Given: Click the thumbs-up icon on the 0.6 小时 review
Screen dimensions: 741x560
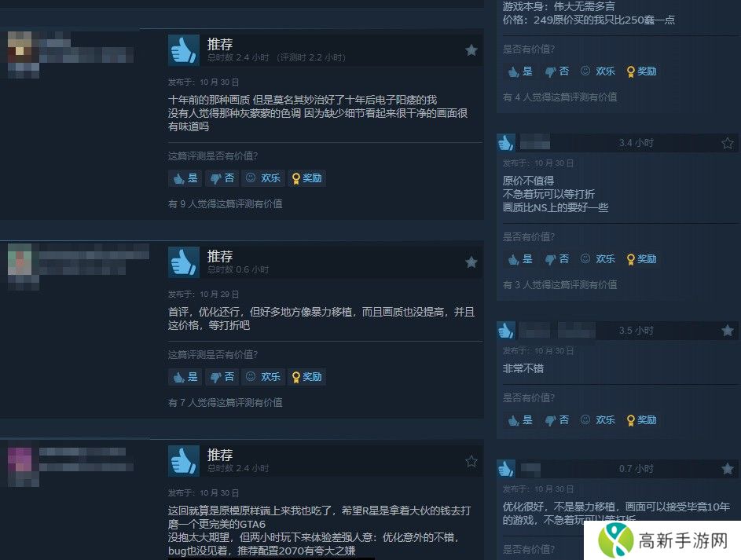Looking at the screenshot, I should pos(183,262).
